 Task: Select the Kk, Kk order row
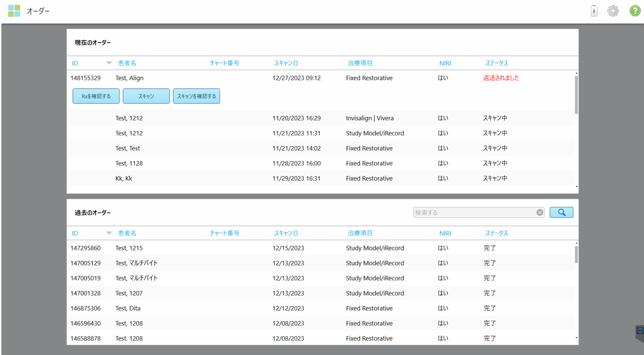click(x=321, y=178)
